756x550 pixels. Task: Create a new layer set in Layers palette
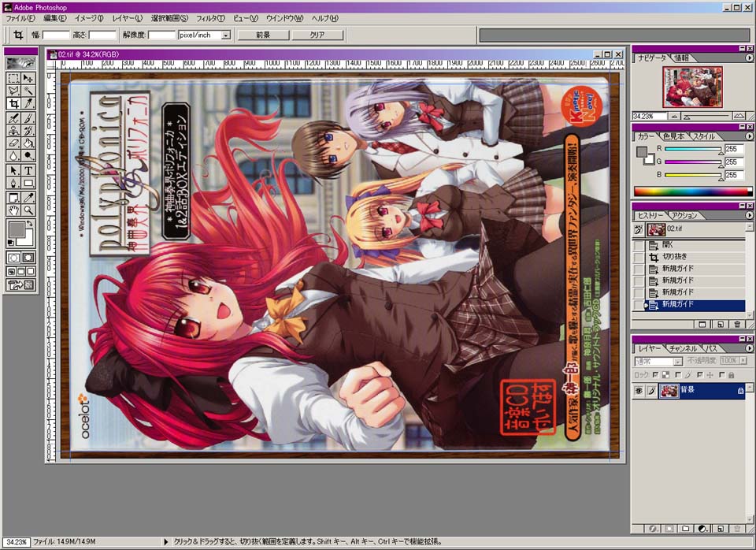tap(686, 529)
